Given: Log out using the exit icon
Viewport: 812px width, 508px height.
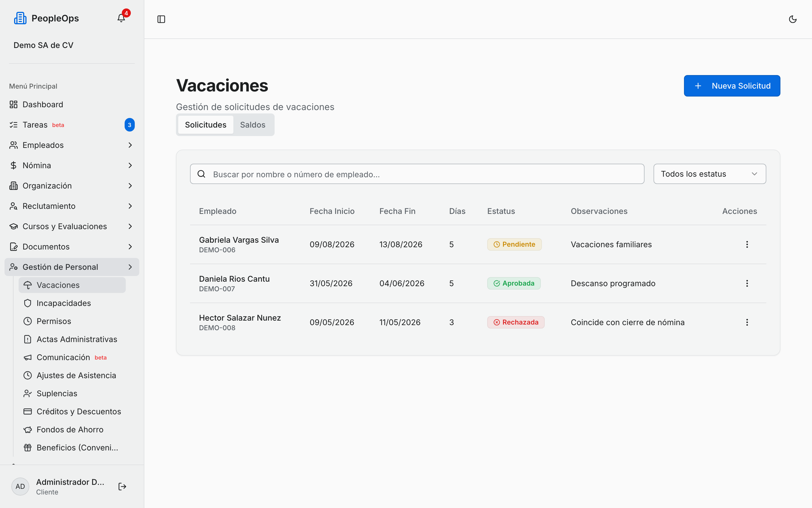Looking at the screenshot, I should coord(122,487).
